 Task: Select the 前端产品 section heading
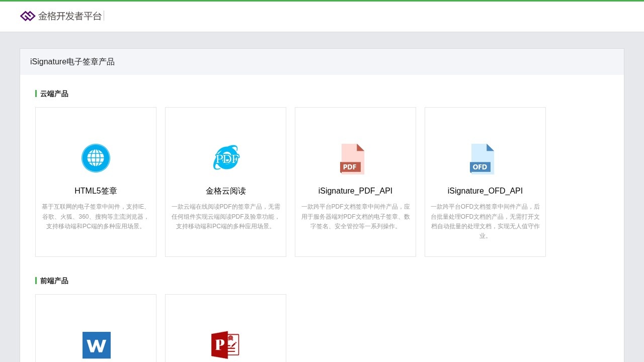click(54, 281)
